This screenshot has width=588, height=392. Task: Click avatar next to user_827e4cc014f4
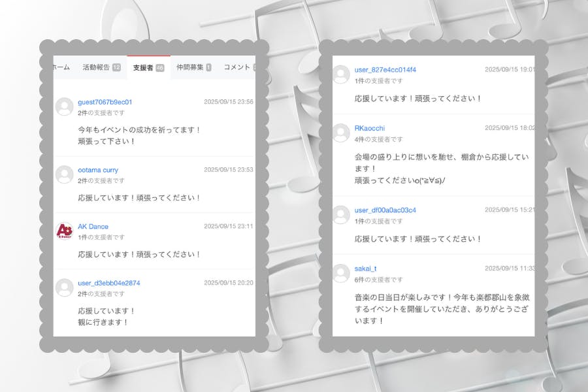point(341,74)
